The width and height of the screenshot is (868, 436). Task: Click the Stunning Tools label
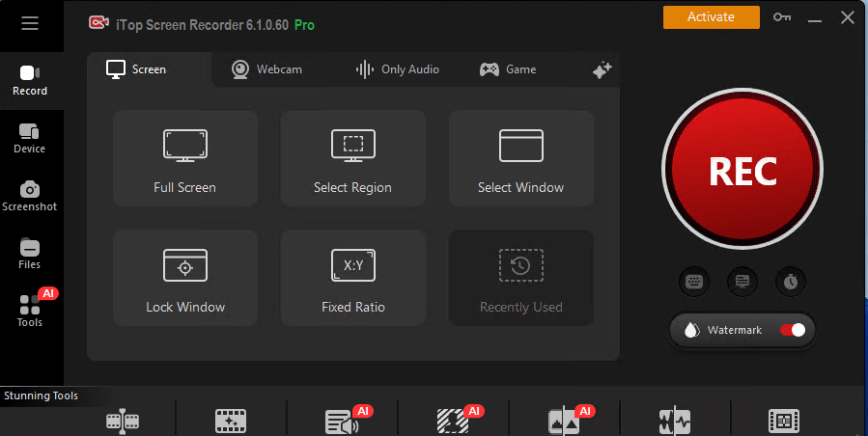point(41,395)
